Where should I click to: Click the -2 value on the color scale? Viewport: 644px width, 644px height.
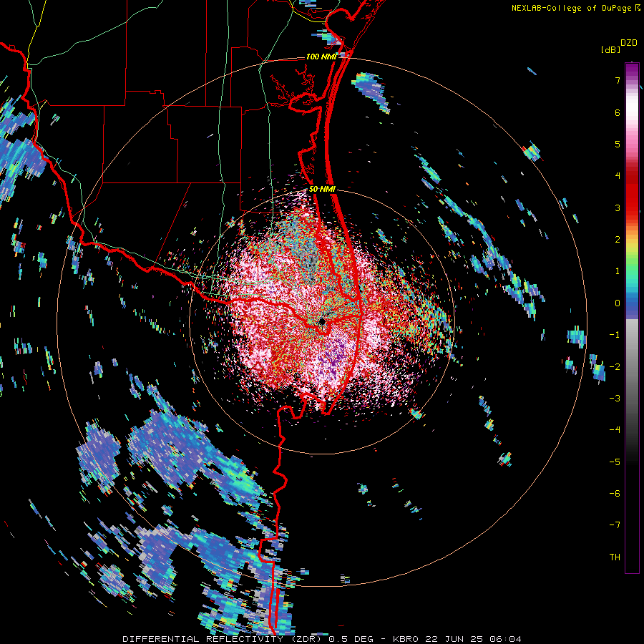pyautogui.click(x=615, y=366)
